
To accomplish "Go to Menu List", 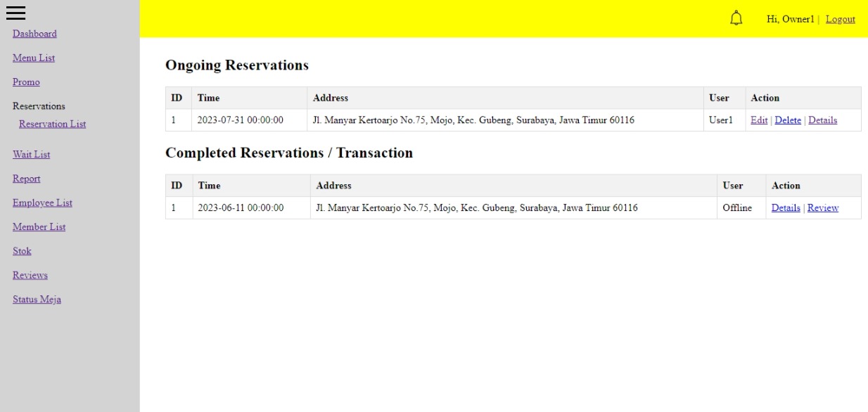I will (34, 58).
